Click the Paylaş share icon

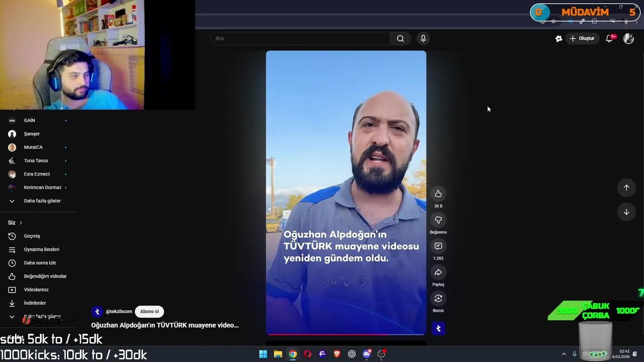pos(438,273)
